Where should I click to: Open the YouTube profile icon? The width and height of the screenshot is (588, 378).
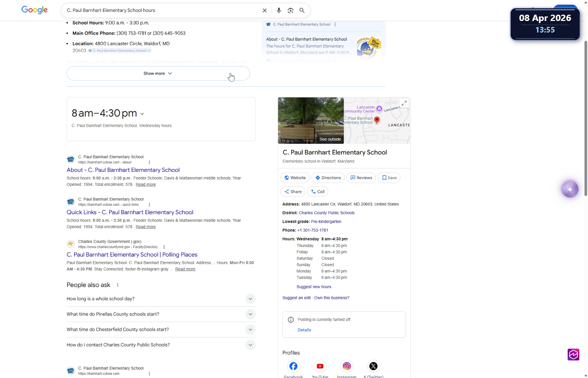(320, 366)
